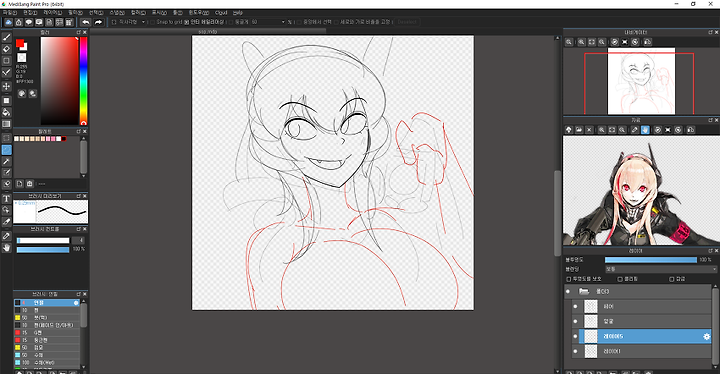Image resolution: width=720 pixels, height=374 pixels.
Task: Open settings gear of the selected layer
Action: pos(706,337)
